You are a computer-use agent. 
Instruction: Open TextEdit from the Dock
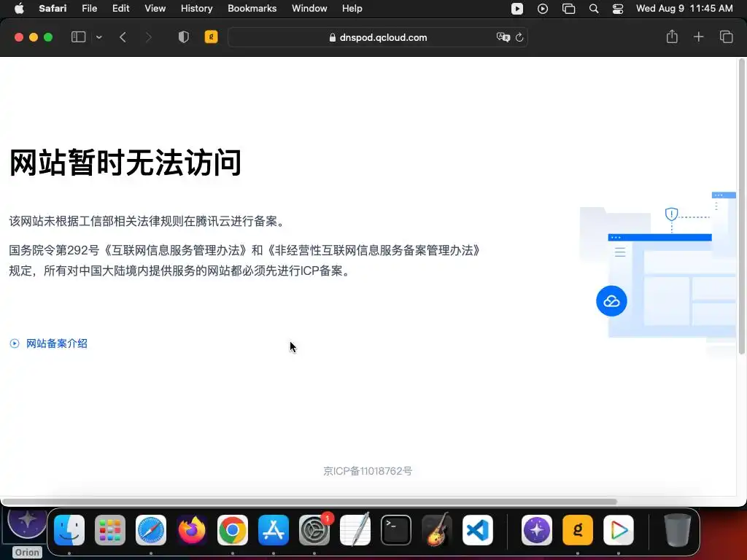click(x=355, y=529)
